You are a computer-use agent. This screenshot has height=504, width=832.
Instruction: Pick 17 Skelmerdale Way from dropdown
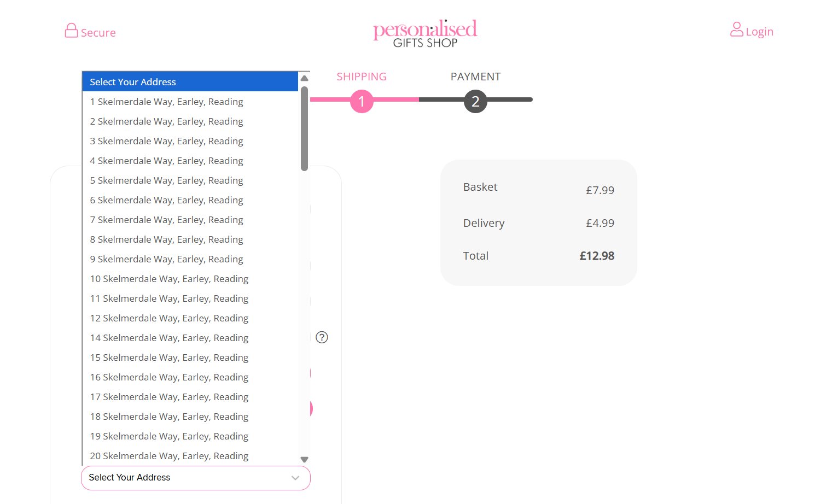coord(169,397)
